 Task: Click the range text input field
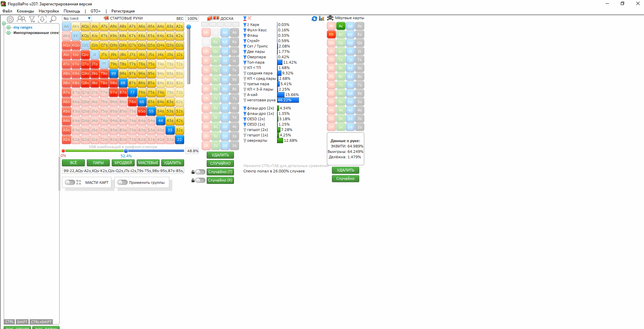[123, 171]
